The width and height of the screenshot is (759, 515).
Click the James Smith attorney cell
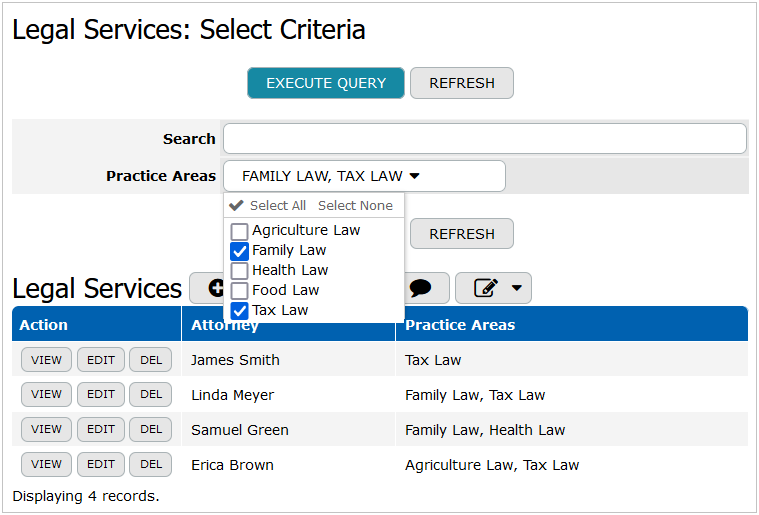288,359
